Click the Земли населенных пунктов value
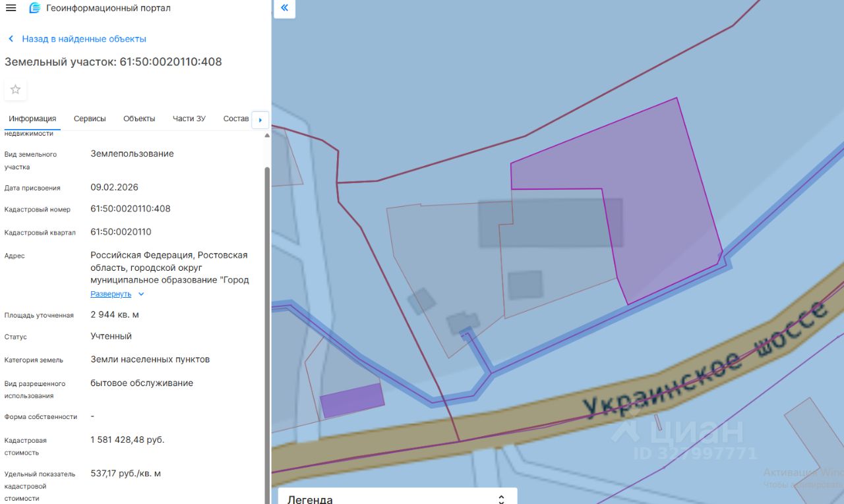The height and width of the screenshot is (504, 844). click(150, 360)
